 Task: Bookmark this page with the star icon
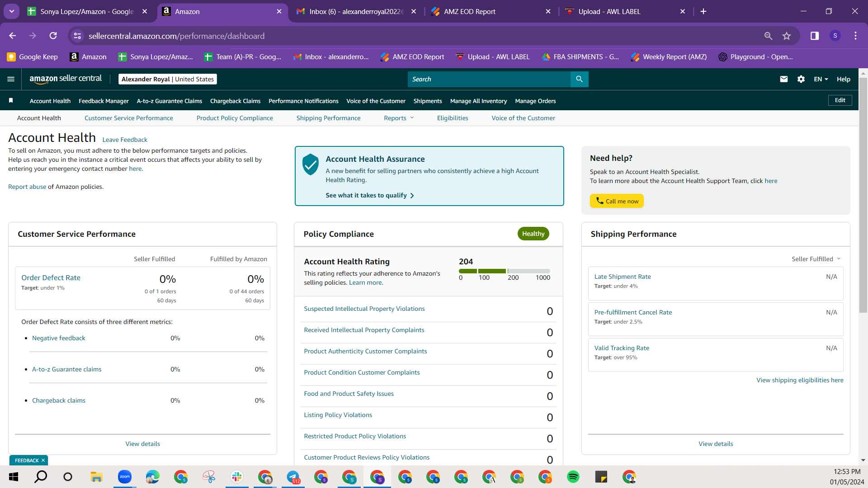tap(787, 36)
